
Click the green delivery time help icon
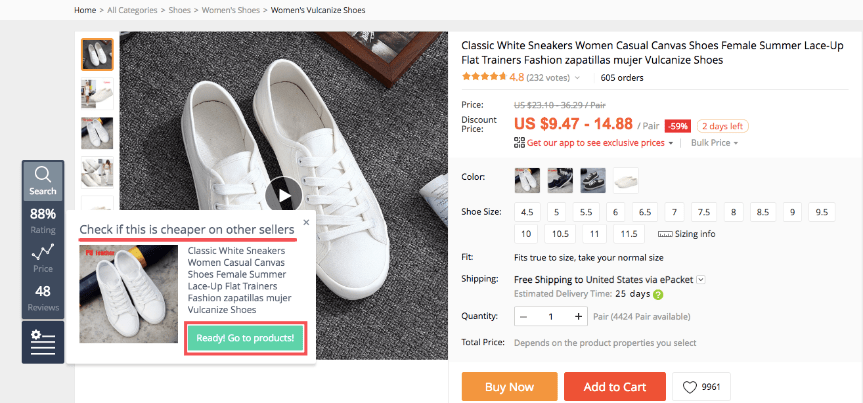[659, 295]
